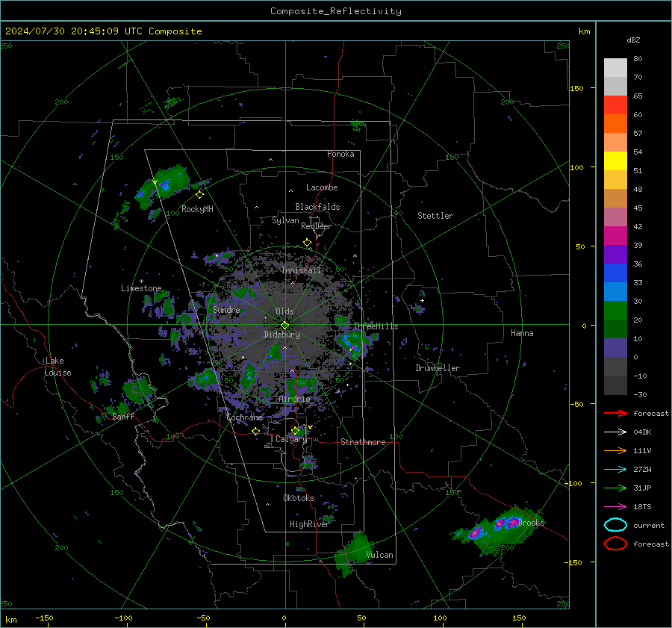Click the Cochrane city label
This screenshot has width=672, height=628.
coord(244,417)
